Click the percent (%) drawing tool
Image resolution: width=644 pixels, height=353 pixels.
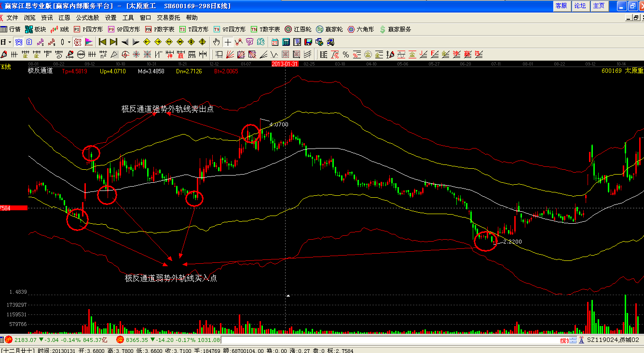[345, 54]
